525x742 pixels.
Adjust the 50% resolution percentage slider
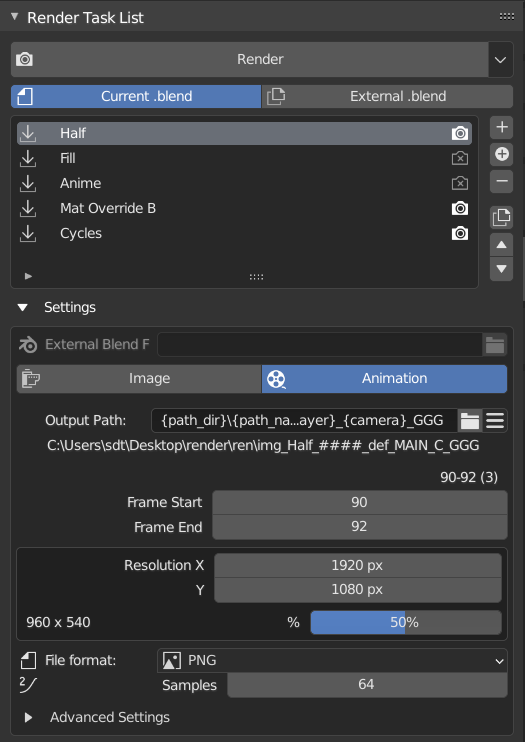(x=406, y=622)
